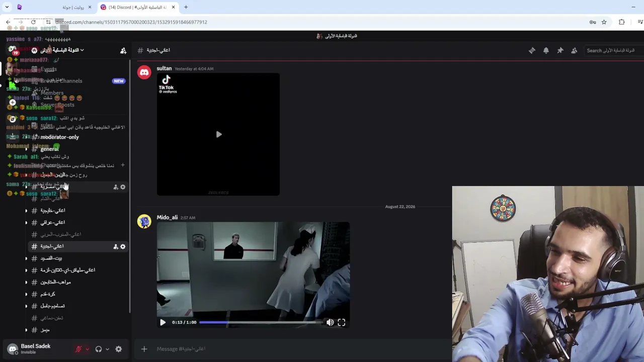Toggle the member list icon
This screenshot has height=362, width=644.
tap(574, 50)
